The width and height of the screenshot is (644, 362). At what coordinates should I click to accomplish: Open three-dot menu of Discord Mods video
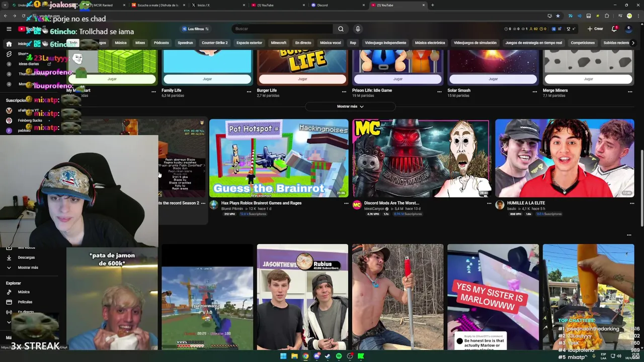tap(489, 204)
